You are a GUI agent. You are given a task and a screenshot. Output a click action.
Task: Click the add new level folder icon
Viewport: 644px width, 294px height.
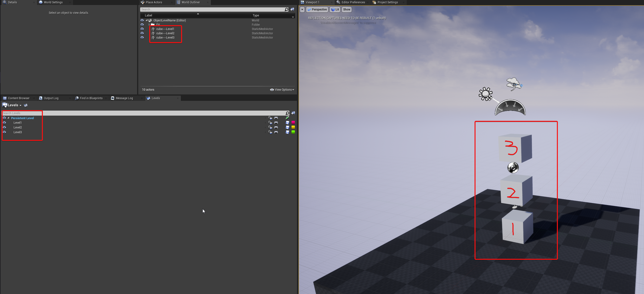293,113
